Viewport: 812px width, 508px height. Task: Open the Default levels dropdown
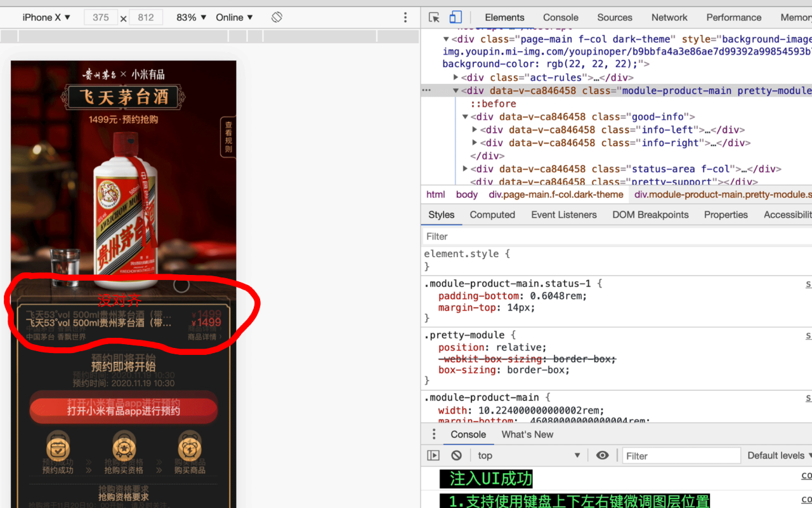(x=780, y=455)
